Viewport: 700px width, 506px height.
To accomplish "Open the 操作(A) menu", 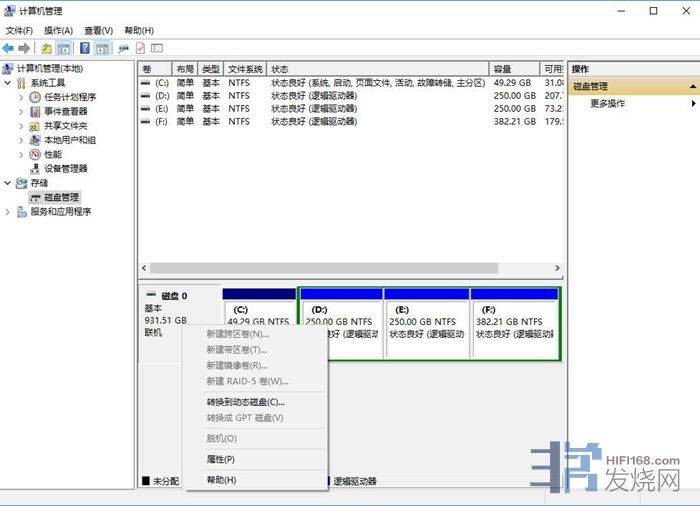I will tap(58, 31).
